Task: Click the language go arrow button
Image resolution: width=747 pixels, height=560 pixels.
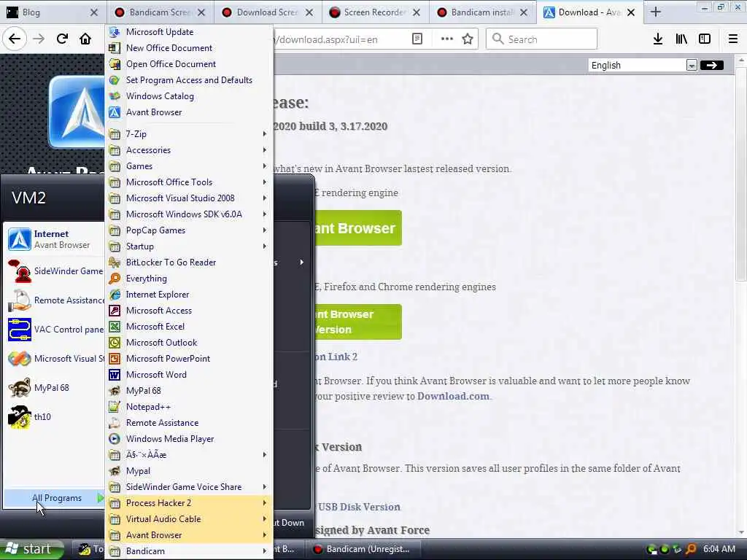Action: [x=712, y=65]
